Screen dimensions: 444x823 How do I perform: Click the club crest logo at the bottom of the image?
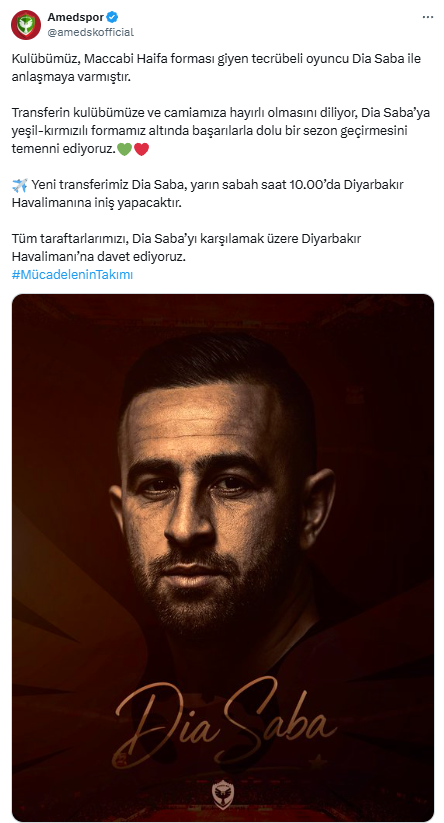click(223, 794)
